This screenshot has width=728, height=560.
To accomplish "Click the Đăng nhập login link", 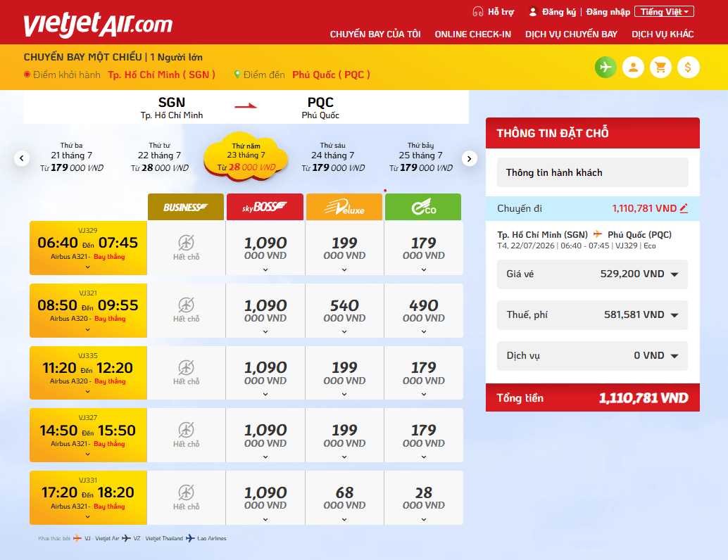I will point(608,12).
